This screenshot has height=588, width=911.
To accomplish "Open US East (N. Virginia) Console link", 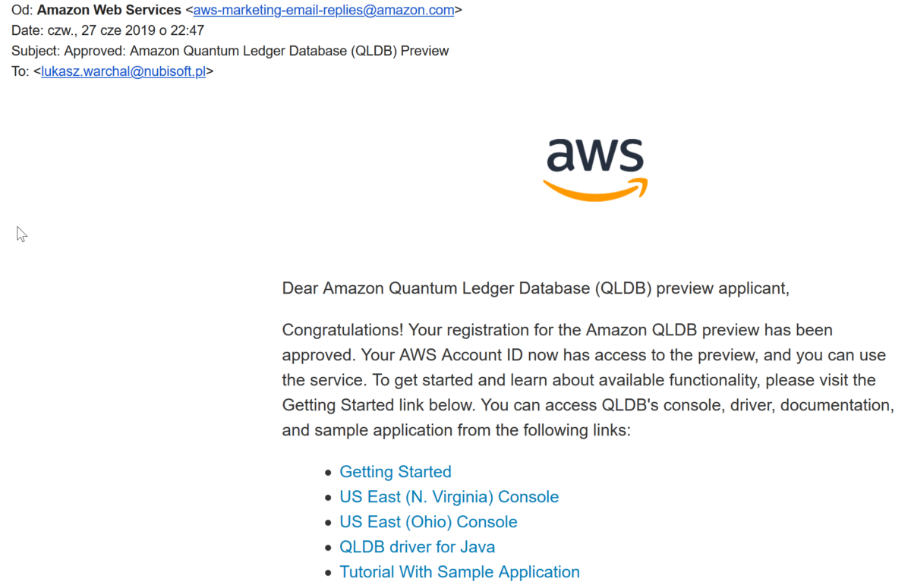I will click(x=449, y=497).
